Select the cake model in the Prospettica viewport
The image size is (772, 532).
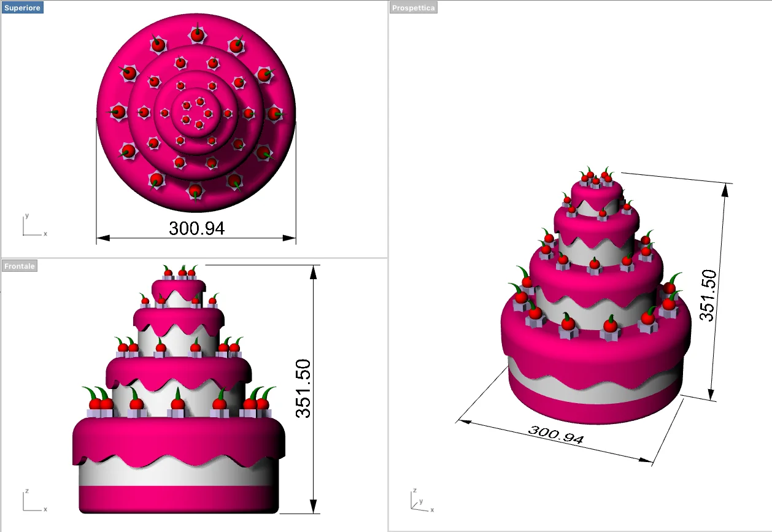(596, 295)
